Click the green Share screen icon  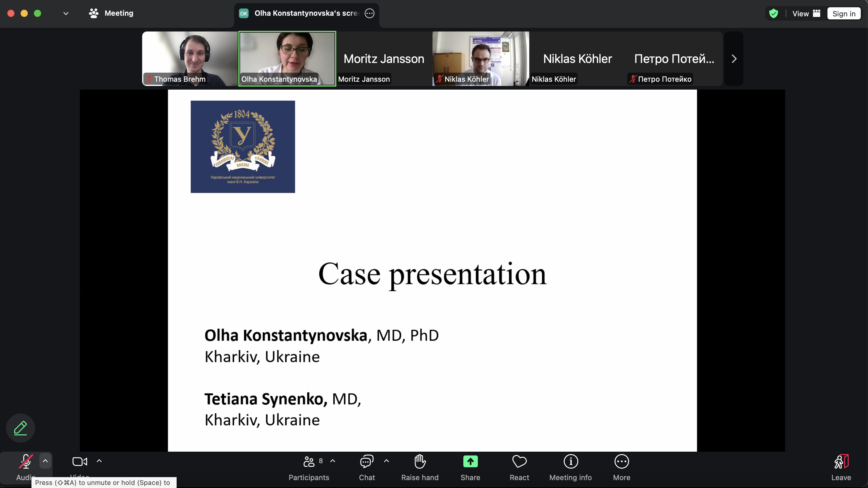pyautogui.click(x=470, y=462)
